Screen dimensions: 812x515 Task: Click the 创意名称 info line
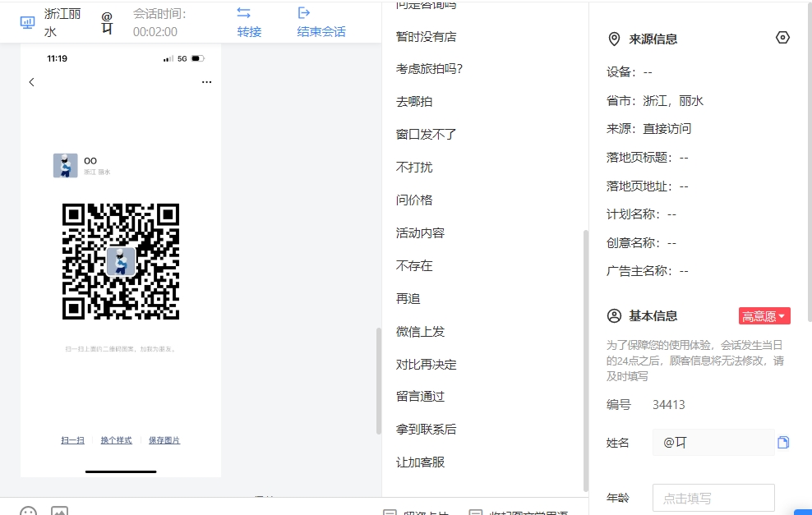(641, 243)
